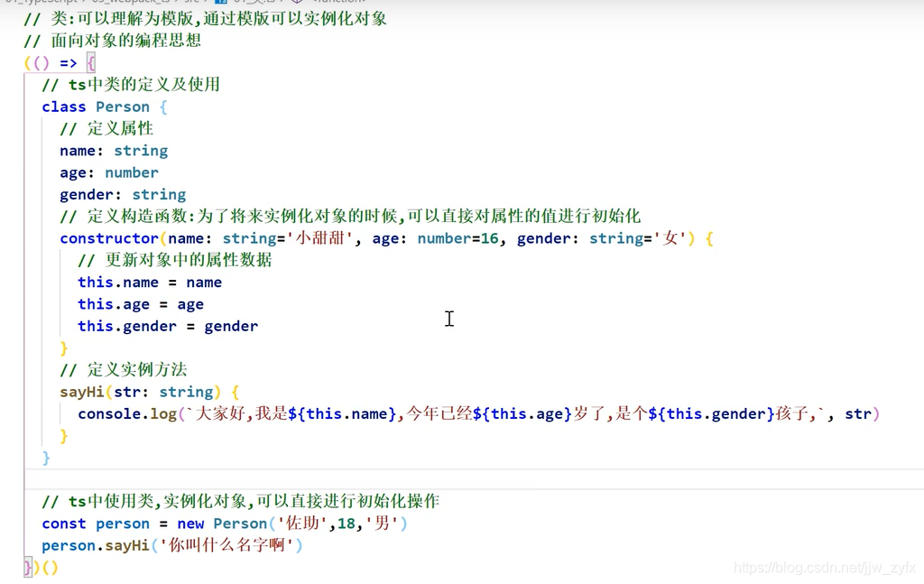924x584 pixels.
Task: Click the string type annotation of name
Action: tap(141, 151)
